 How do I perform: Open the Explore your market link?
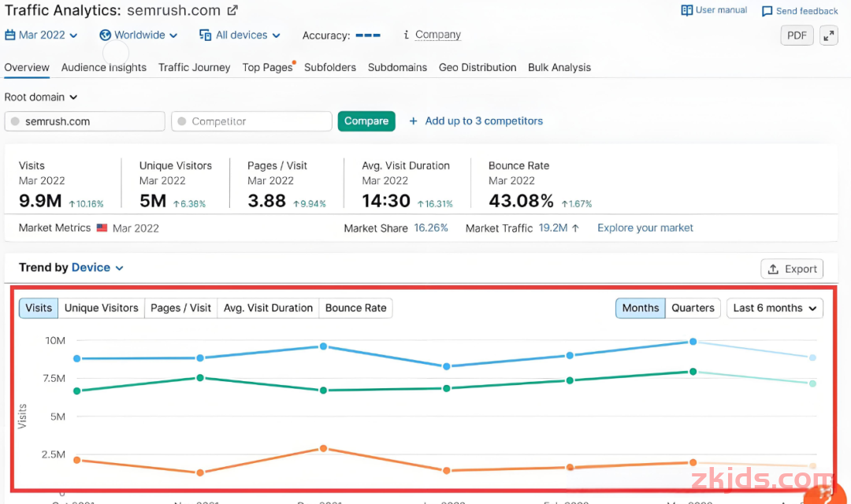pyautogui.click(x=645, y=228)
